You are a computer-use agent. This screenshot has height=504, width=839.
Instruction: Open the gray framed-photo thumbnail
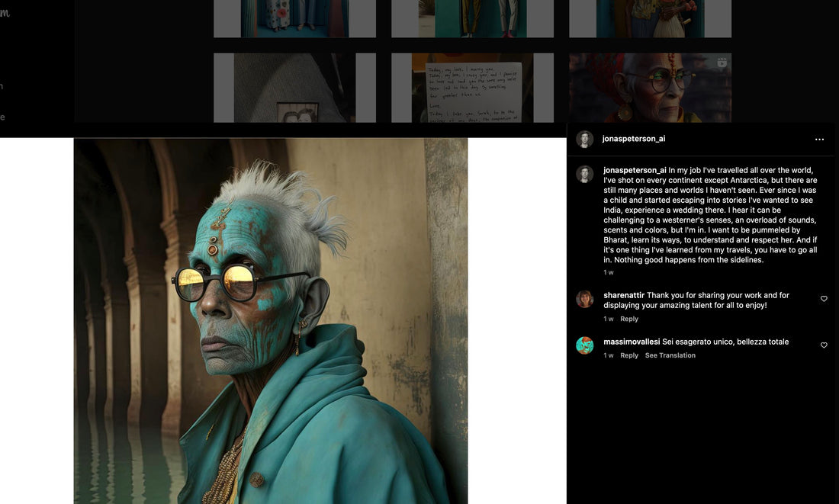pyautogui.click(x=294, y=88)
